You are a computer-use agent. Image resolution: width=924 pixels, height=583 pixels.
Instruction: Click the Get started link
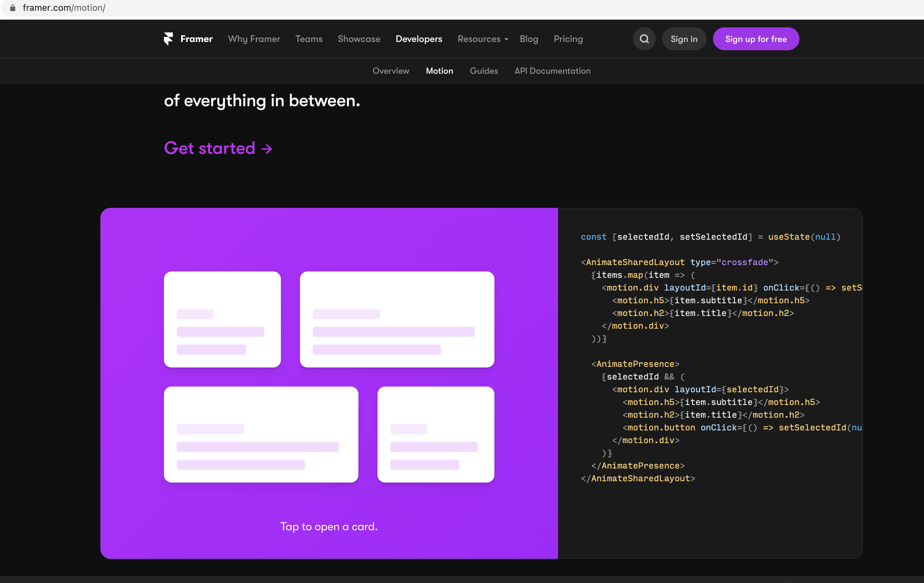click(x=209, y=148)
